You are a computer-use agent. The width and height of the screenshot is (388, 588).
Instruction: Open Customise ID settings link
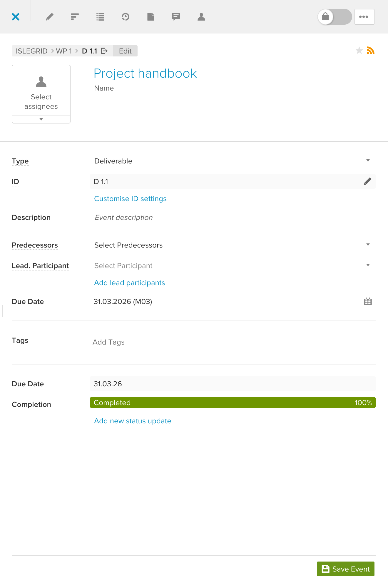130,199
